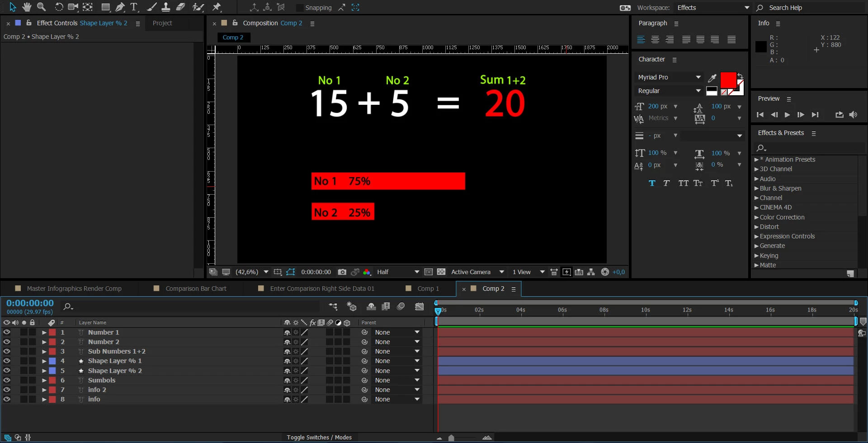The image size is (868, 443).
Task: Select the Pen tool
Action: (120, 7)
